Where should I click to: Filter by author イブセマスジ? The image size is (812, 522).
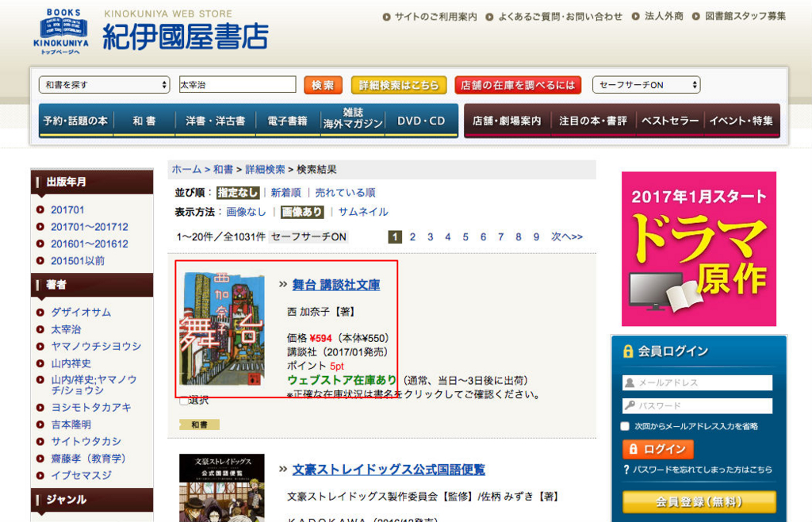(81, 475)
